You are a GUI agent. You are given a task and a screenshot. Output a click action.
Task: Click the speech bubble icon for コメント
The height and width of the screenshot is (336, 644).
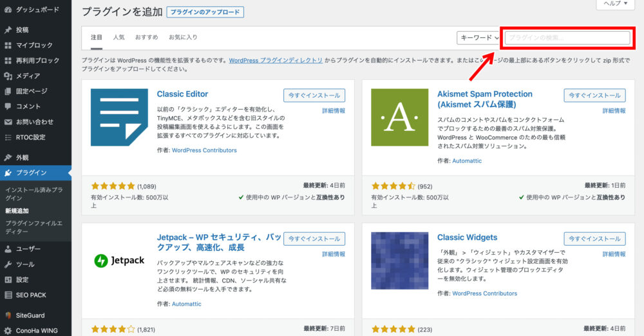(8, 106)
